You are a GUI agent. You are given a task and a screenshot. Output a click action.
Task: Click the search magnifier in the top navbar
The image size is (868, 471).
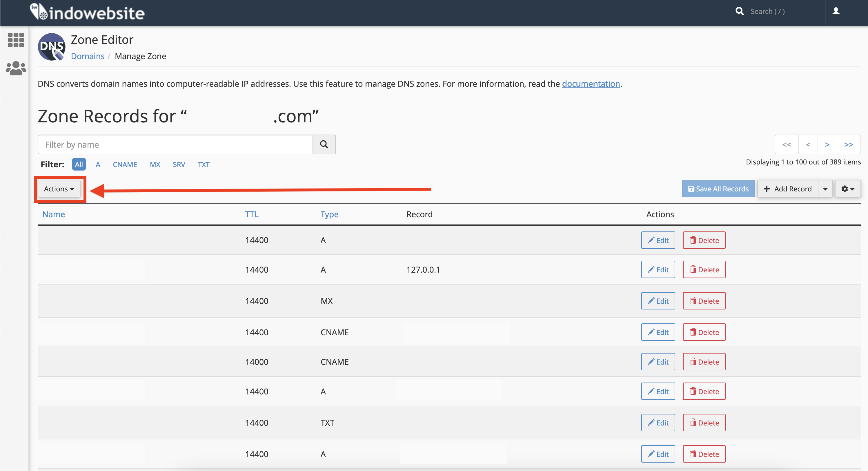(x=740, y=11)
